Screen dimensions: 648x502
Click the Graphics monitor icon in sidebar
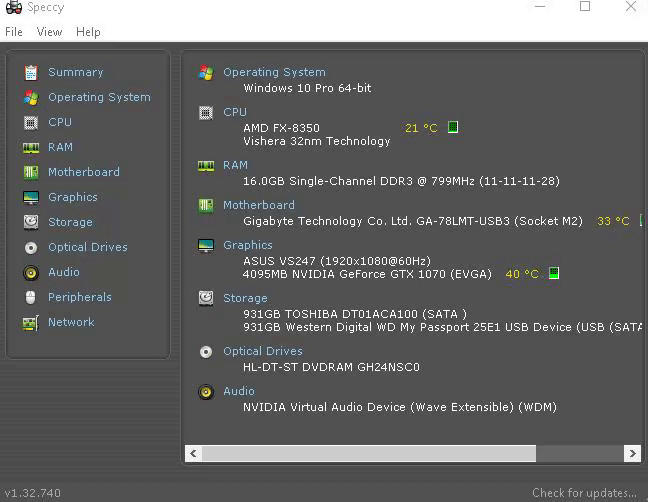click(x=31, y=197)
